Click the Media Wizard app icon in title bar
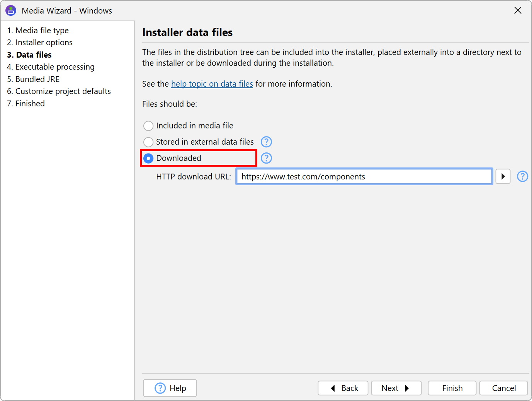Viewport: 532px width, 401px height. tap(11, 10)
